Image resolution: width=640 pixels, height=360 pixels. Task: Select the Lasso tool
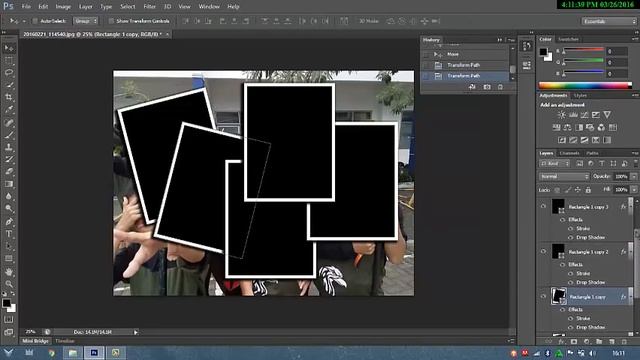(9, 73)
